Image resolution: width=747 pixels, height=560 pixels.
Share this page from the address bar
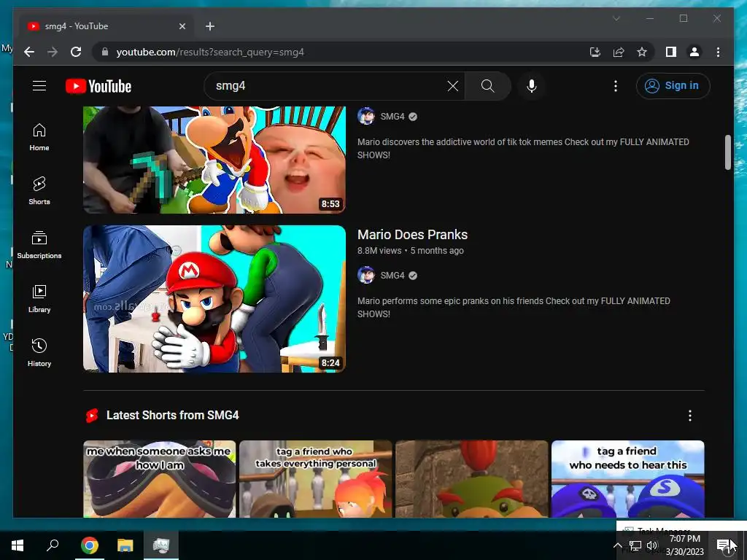[x=619, y=52]
